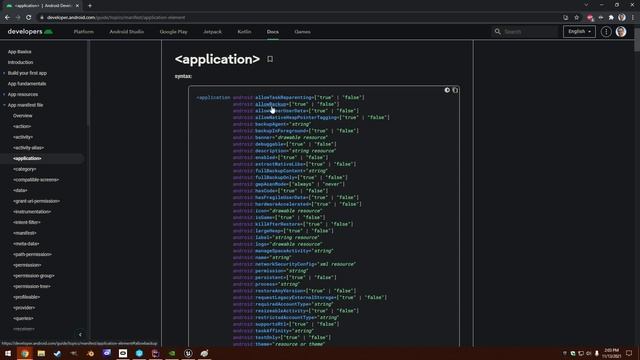
Task: Open the Language dropdown showing English
Action: (579, 31)
